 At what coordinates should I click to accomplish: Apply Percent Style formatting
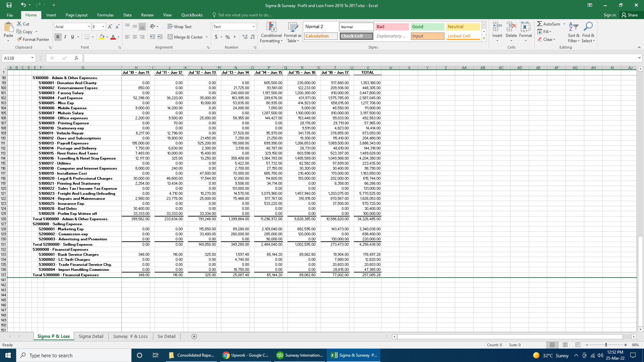tap(227, 37)
